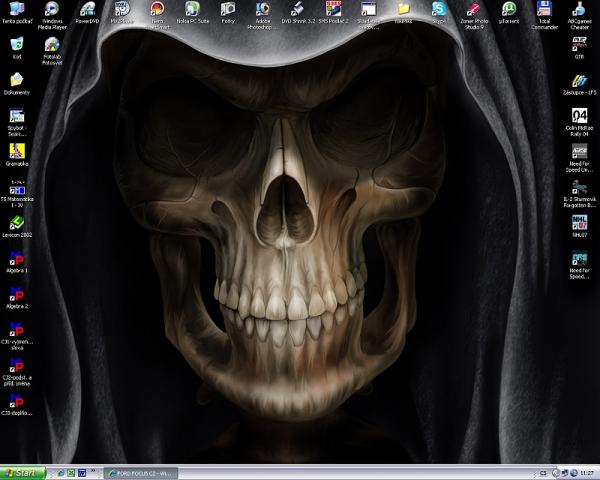Open Spybot Search & Destroy shortcut
This screenshot has height=480, width=600.
(17, 116)
